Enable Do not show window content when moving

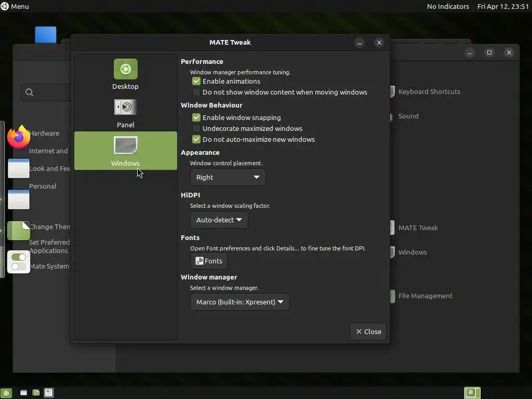pos(196,92)
